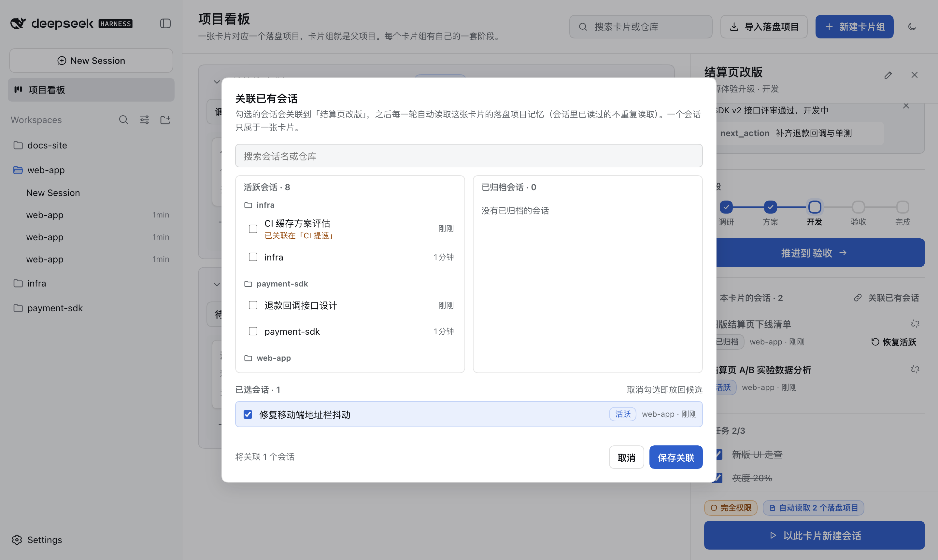The width and height of the screenshot is (938, 560).
Task: Click the 没有已归档的会话 empty message
Action: point(515,211)
